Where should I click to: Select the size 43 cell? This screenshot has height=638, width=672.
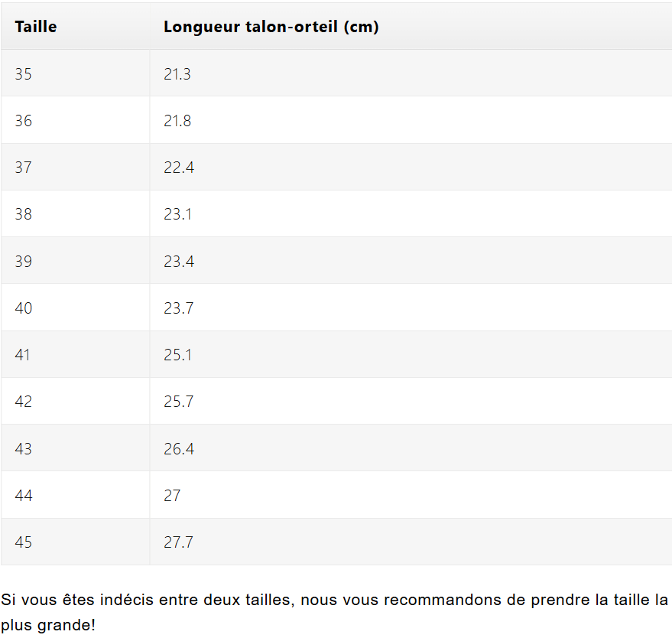[x=24, y=449]
